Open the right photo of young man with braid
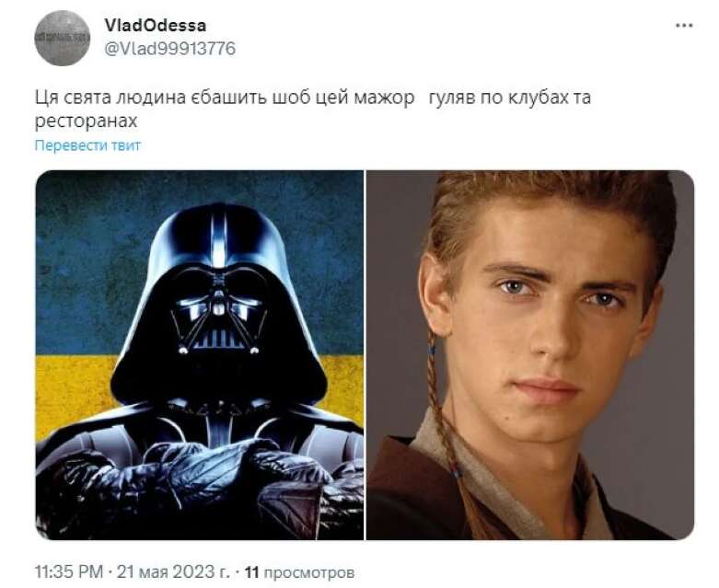Viewport: 719px width, 588px height. (x=529, y=354)
